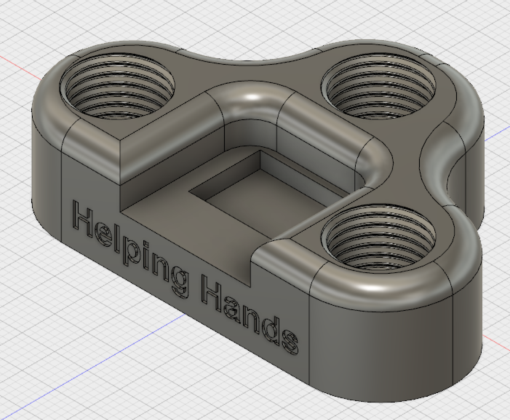Select the engraved "Helping Hands" text
Viewport: 510px width, 420px height.
[186, 277]
